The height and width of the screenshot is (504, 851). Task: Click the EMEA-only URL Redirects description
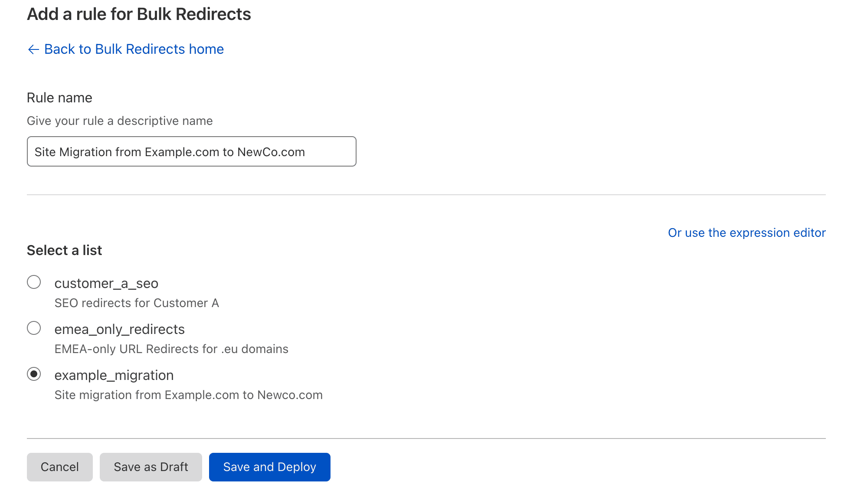click(x=171, y=349)
